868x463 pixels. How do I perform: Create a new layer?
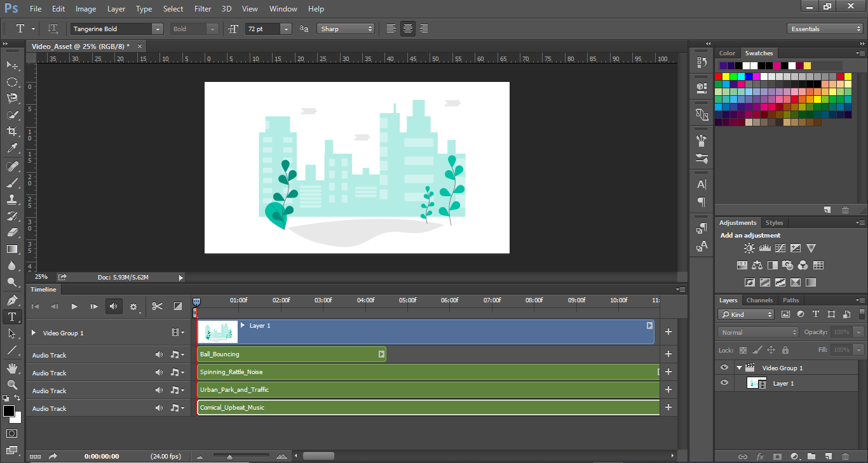829,456
